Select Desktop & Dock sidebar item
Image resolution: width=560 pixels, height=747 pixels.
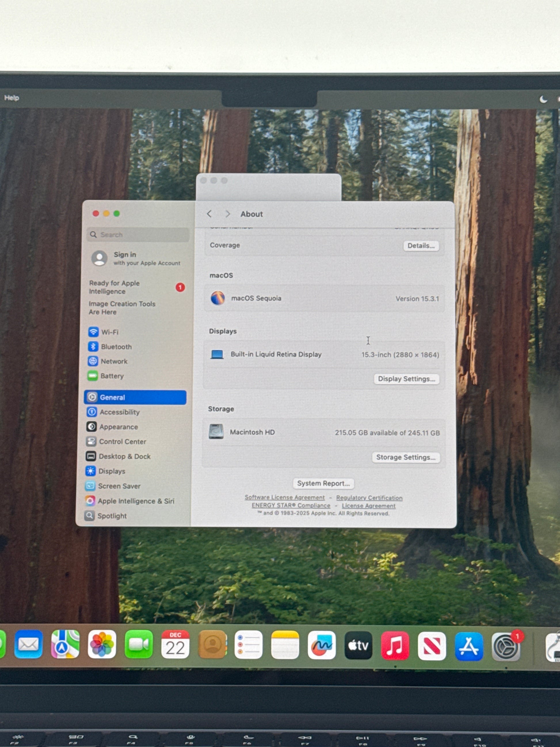[x=124, y=456]
